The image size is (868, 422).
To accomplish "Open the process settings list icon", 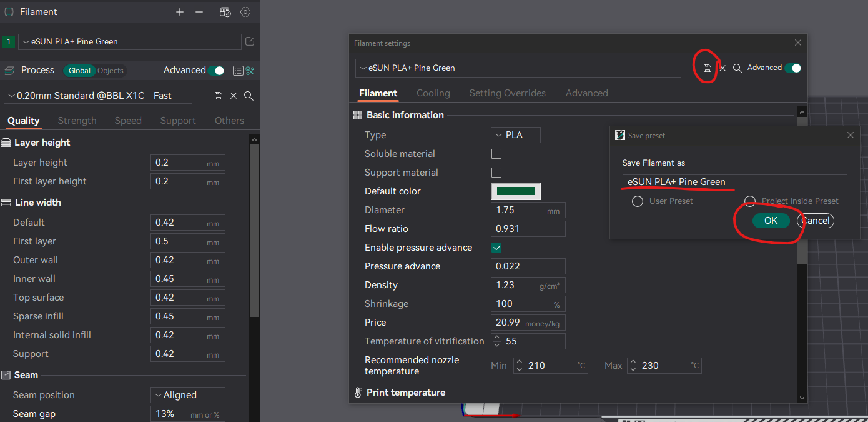I will 238,71.
